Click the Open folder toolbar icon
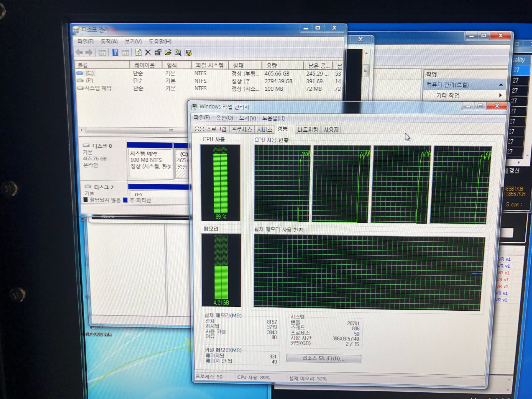Image resolution: width=532 pixels, height=399 pixels. point(168,52)
